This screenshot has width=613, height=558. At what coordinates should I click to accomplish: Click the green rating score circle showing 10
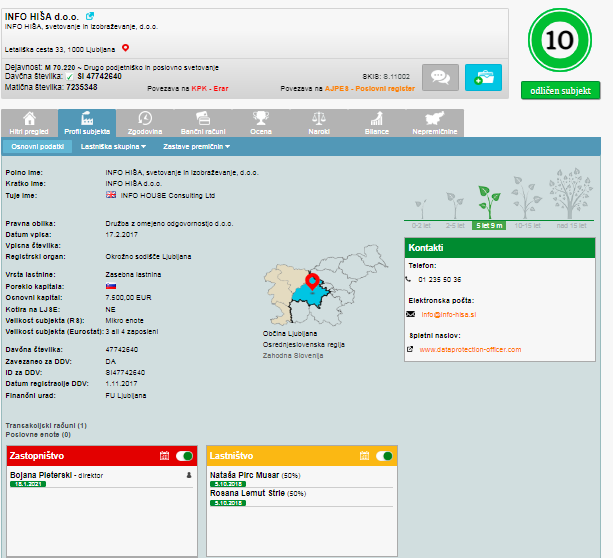pyautogui.click(x=560, y=41)
